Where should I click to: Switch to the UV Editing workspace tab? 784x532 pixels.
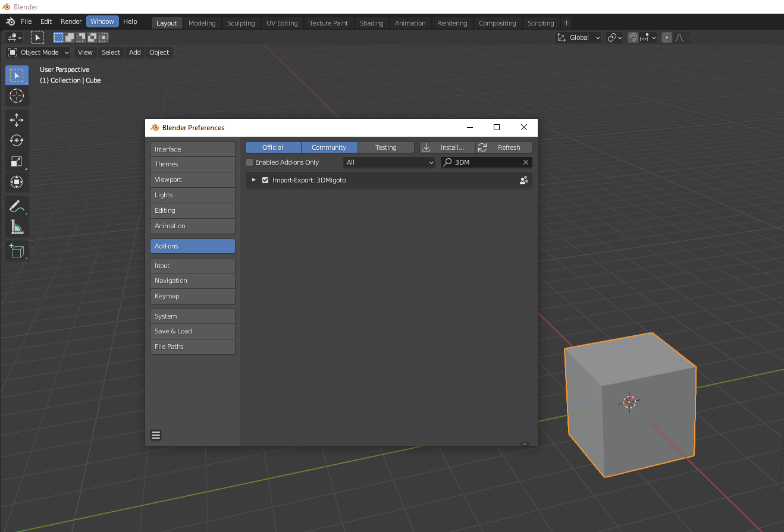pos(282,23)
